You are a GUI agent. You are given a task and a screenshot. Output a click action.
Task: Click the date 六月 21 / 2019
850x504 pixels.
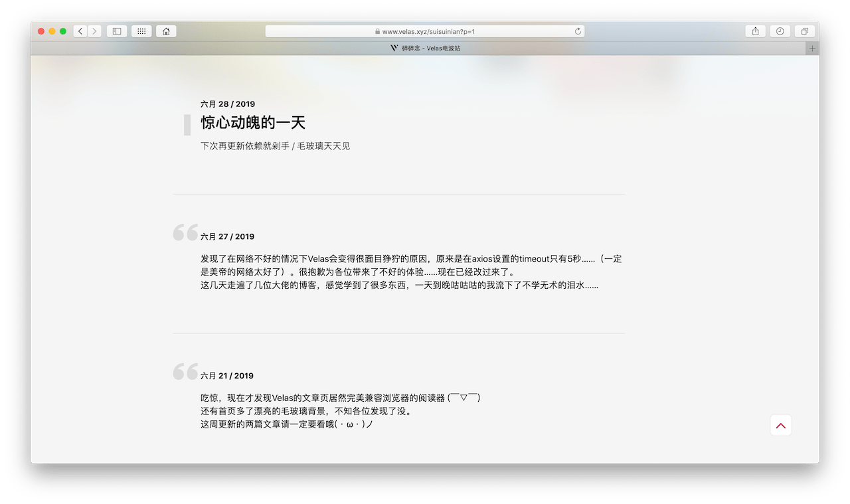tap(228, 376)
